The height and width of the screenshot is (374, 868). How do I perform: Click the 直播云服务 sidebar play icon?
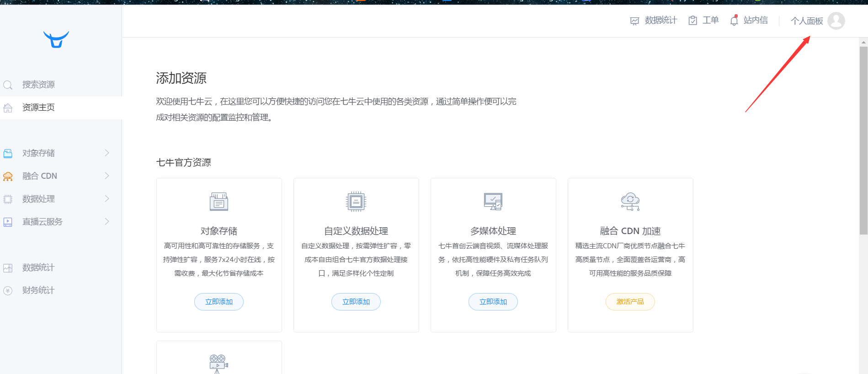tap(8, 222)
